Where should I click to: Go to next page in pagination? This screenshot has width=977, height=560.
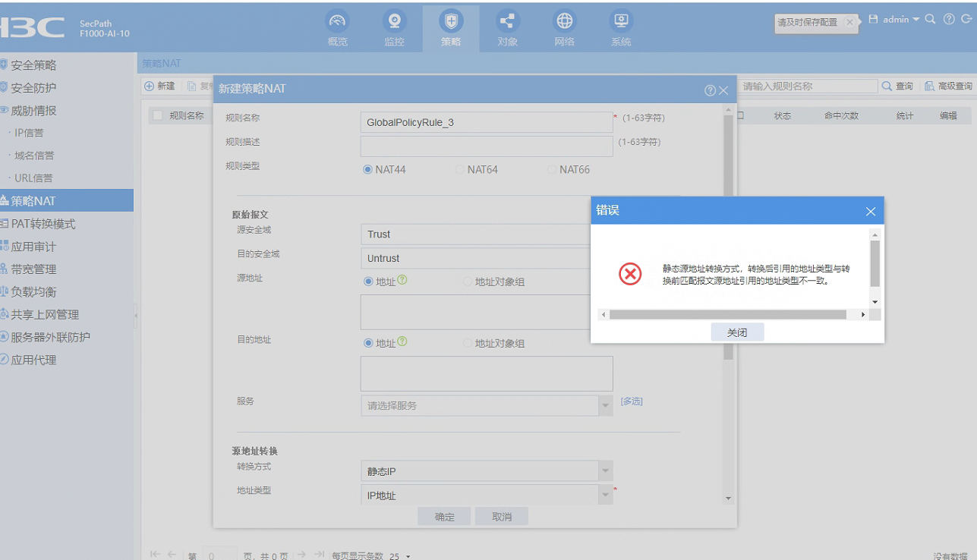[302, 555]
